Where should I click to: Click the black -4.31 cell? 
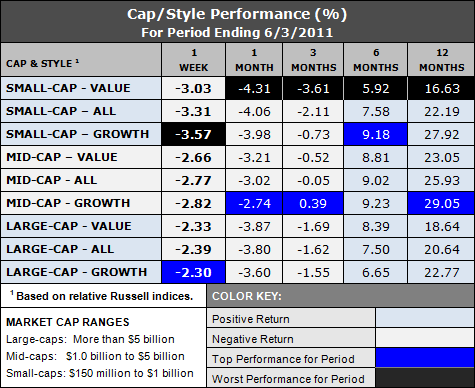[x=254, y=89]
